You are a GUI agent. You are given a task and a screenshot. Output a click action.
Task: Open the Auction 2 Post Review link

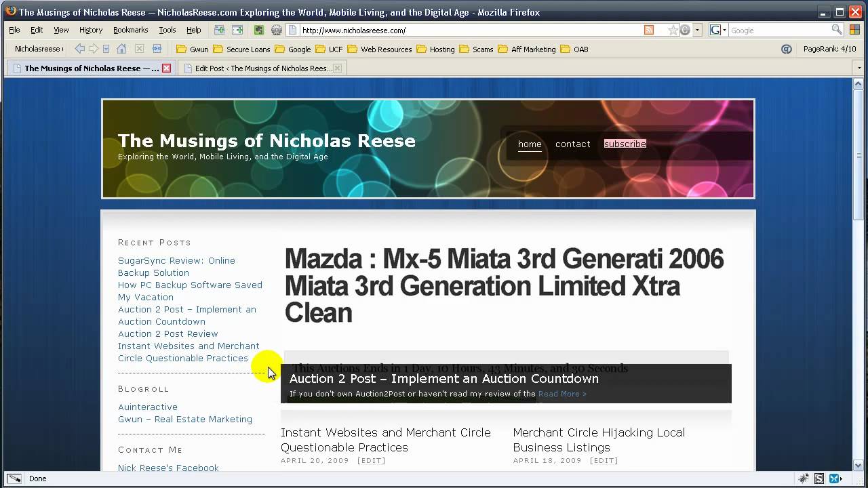167,333
